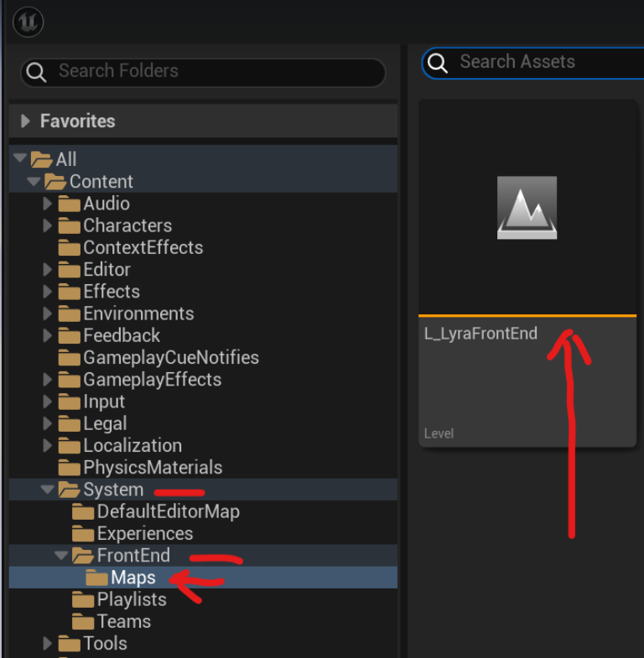Expand the Localization folder arrow
This screenshot has height=658, width=644.
[x=48, y=445]
